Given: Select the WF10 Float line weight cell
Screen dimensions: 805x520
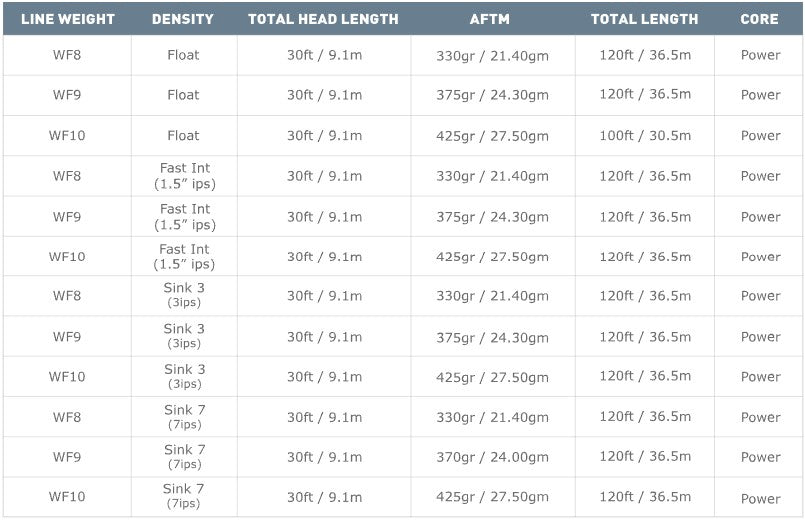Looking at the screenshot, I should coord(67,135).
